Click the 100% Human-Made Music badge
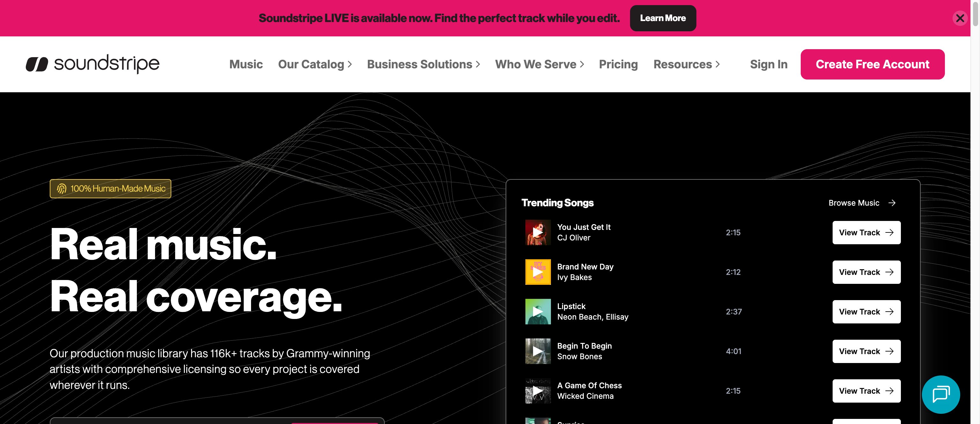 click(110, 188)
